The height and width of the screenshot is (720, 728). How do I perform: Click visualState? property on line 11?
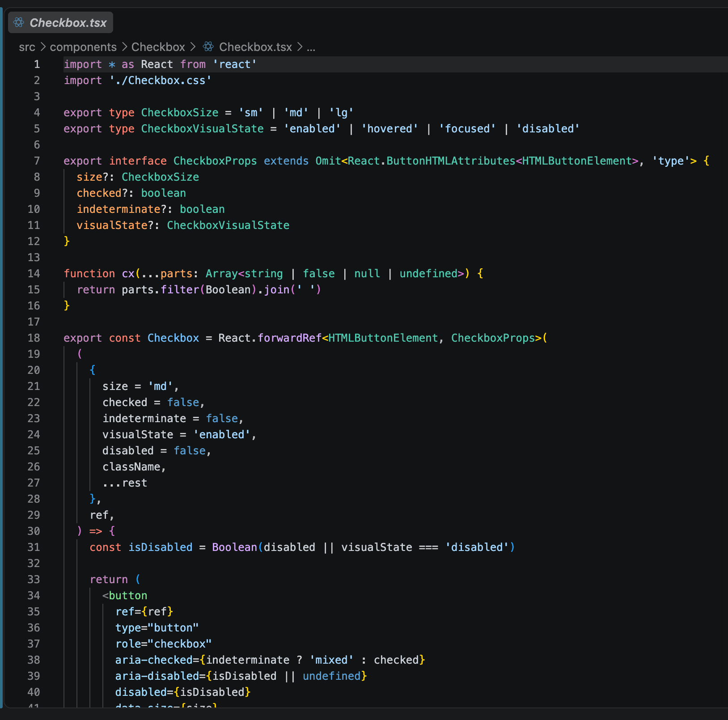pyautogui.click(x=115, y=225)
